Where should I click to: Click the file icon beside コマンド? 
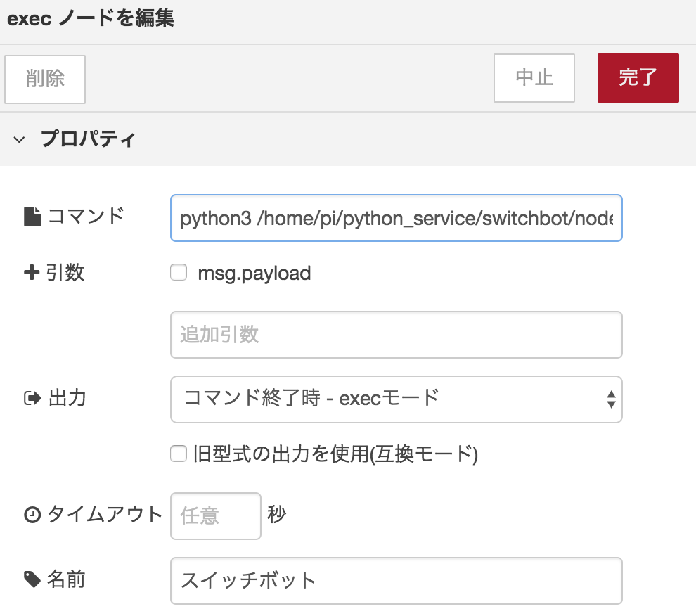(32, 217)
